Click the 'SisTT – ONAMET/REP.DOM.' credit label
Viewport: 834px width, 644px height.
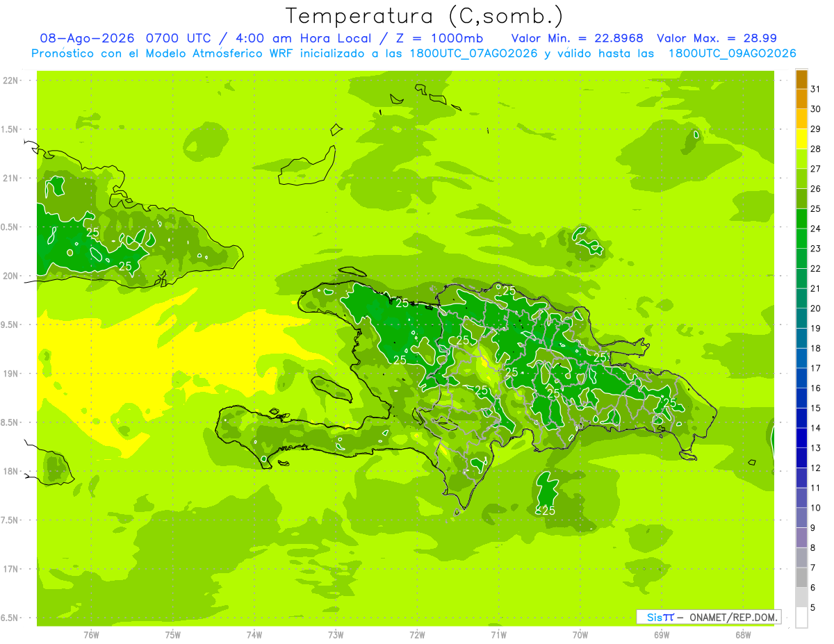[708, 617]
